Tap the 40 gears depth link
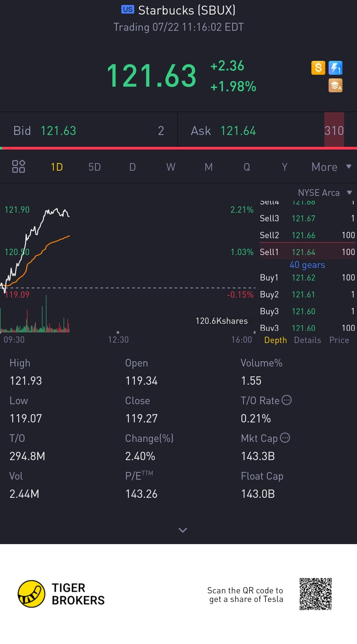This screenshot has width=357, height=644. coord(307,265)
